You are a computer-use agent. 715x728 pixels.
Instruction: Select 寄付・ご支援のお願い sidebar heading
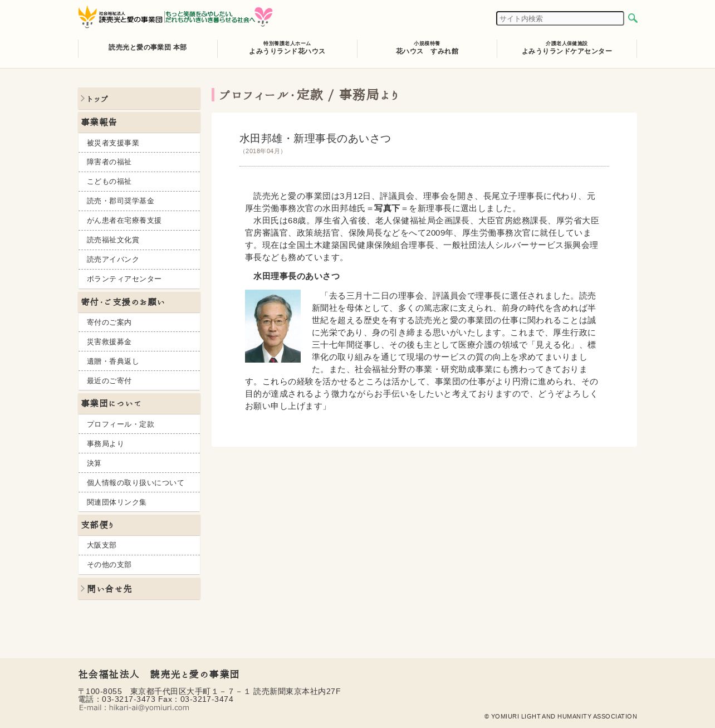139,302
